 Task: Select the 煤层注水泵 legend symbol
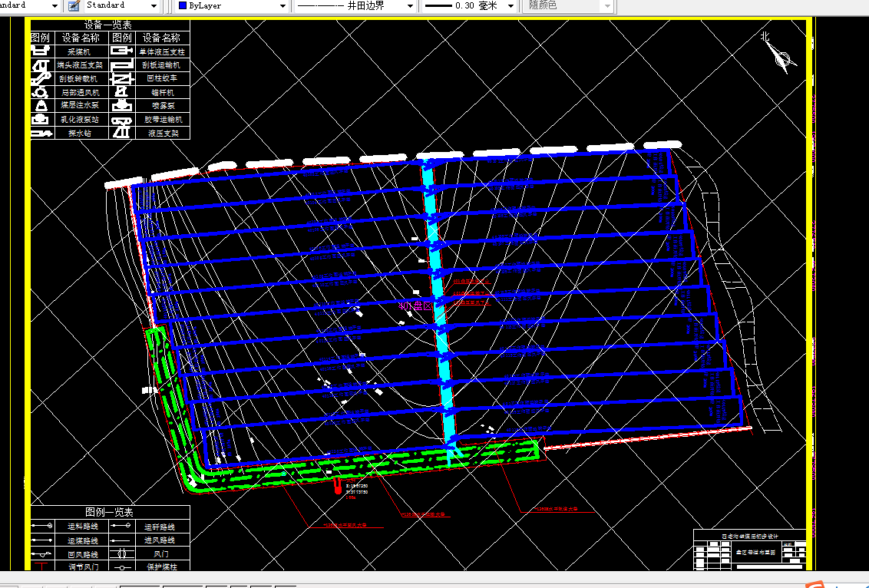pos(41,105)
